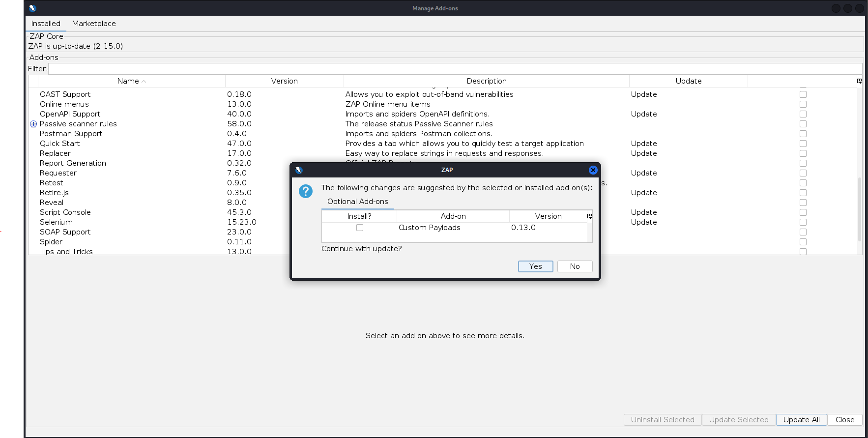Switch to the Marketplace tab
868x438 pixels.
[x=94, y=24]
